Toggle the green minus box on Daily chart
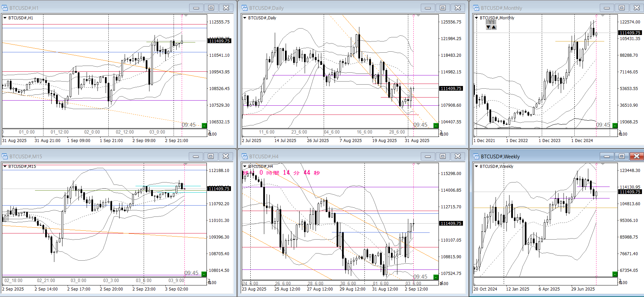This screenshot has width=644, height=297. [x=436, y=126]
